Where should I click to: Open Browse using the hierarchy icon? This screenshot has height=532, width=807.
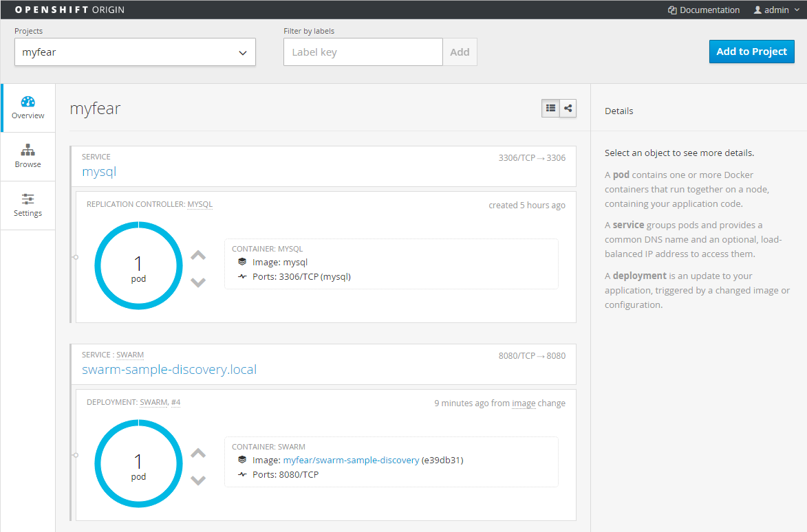[28, 151]
